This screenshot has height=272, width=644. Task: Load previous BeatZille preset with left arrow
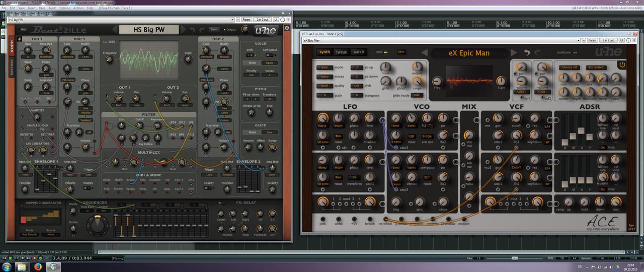click(115, 30)
